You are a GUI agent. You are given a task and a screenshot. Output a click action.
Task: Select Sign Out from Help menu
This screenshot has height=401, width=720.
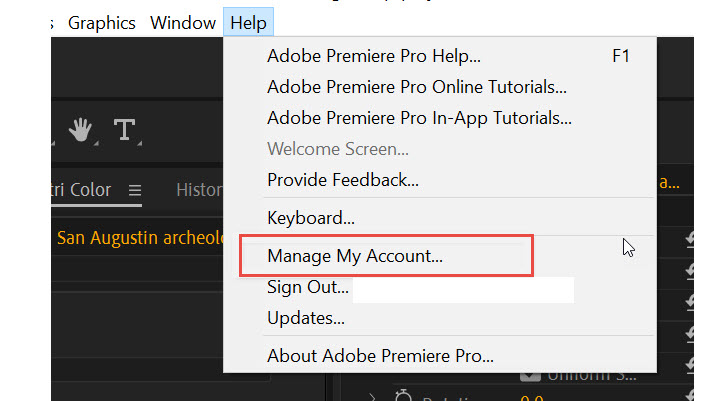307,287
